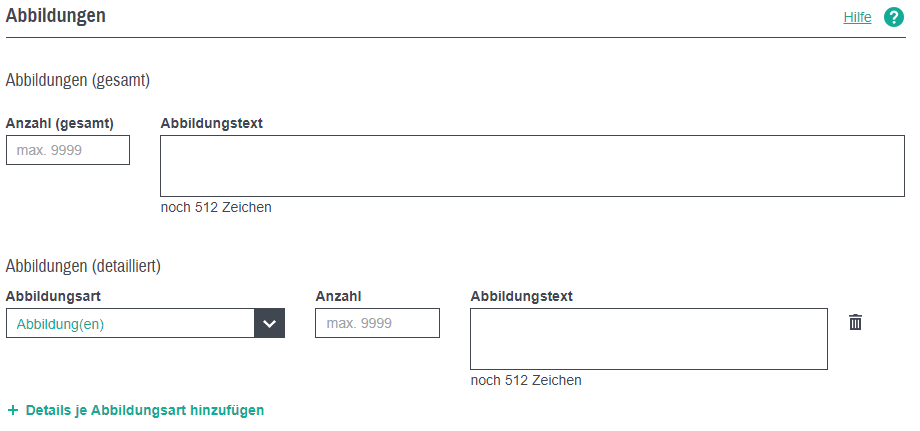Image resolution: width=920 pixels, height=431 pixels.
Task: Click the "Anzahl" label above detailed count
Action: [338, 296]
